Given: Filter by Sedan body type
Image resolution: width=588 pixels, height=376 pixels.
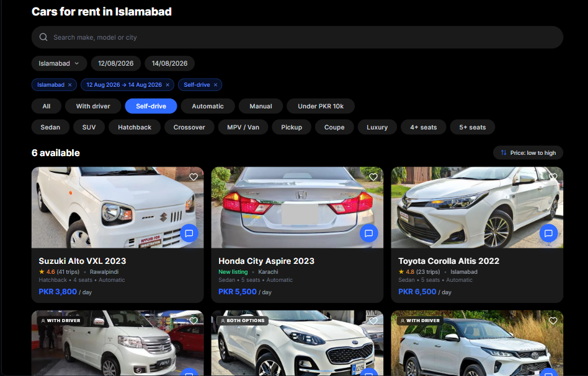Looking at the screenshot, I should 50,128.
